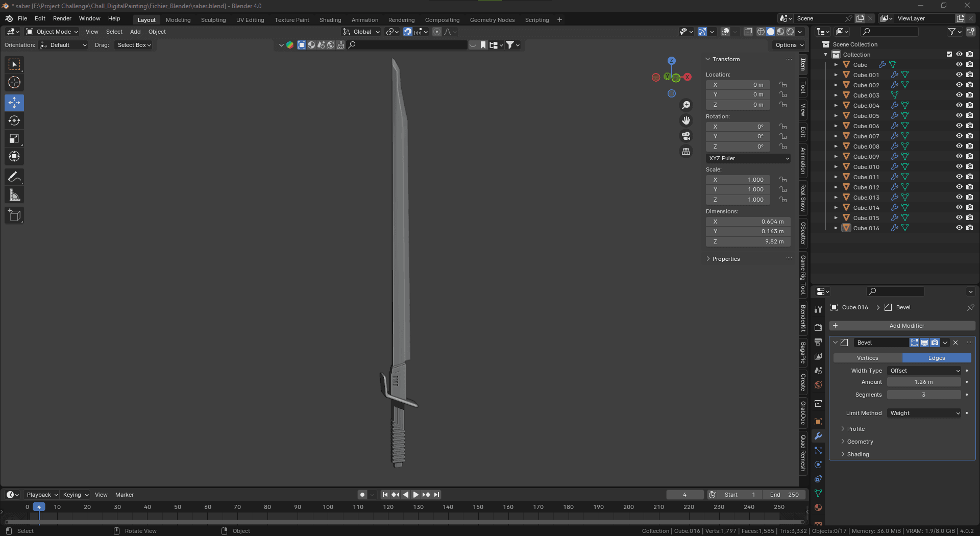This screenshot has width=980, height=536.
Task: Toggle lock on Rotation Z
Action: (x=783, y=147)
